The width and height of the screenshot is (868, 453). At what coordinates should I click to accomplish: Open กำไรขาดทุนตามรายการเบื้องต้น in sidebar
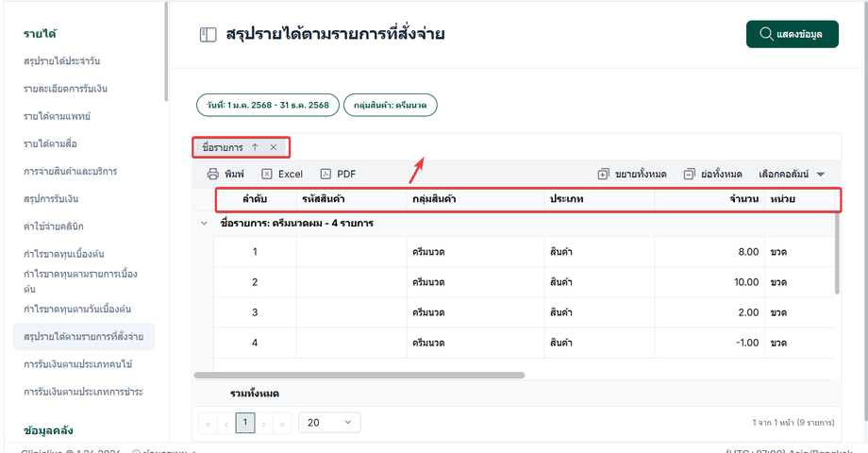80,281
